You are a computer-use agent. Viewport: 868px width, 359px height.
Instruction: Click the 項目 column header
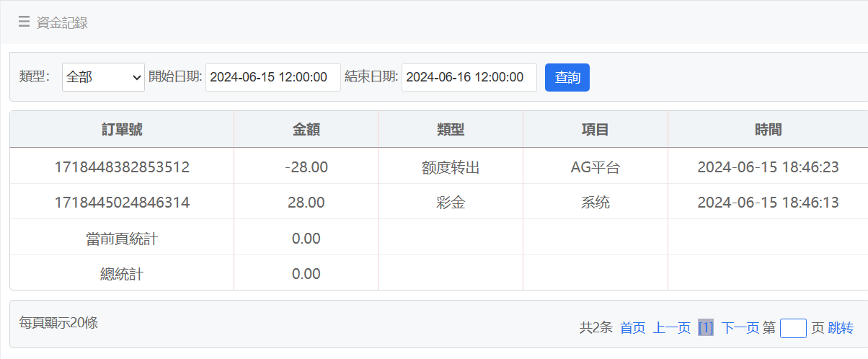595,130
